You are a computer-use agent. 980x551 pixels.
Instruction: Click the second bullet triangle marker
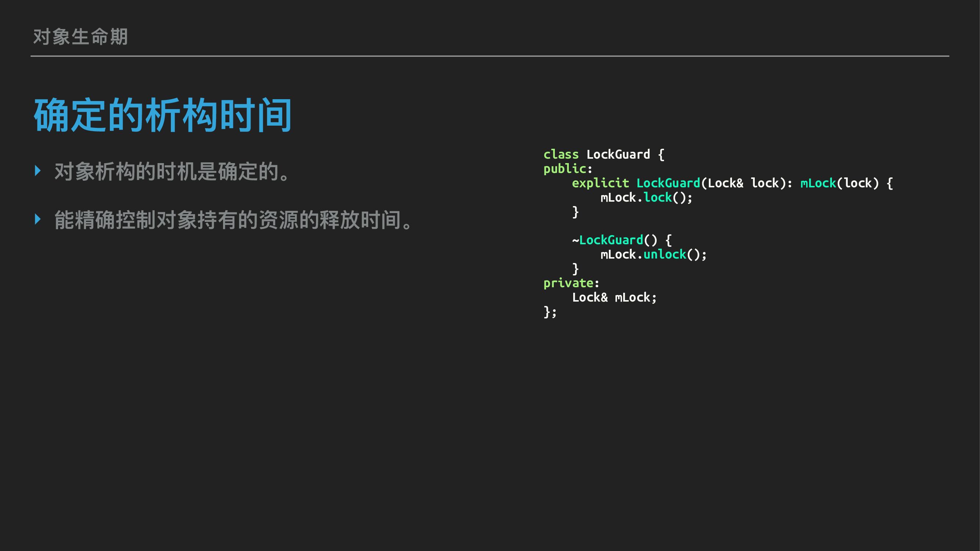point(37,219)
